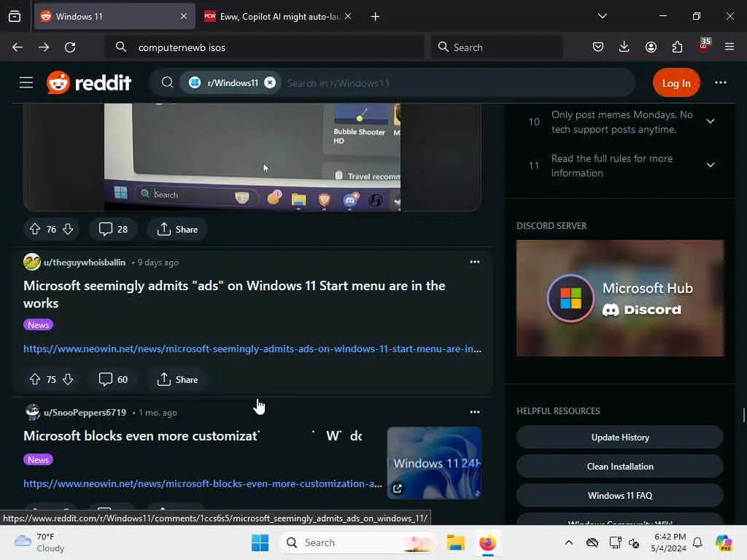
Task: Open the weather widget showing 70°F Cloudy
Action: 39,542
